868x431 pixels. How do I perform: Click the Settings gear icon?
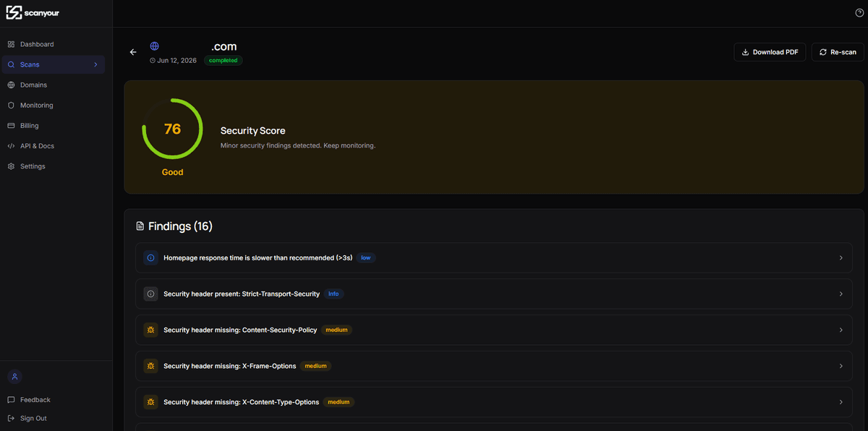point(11,166)
